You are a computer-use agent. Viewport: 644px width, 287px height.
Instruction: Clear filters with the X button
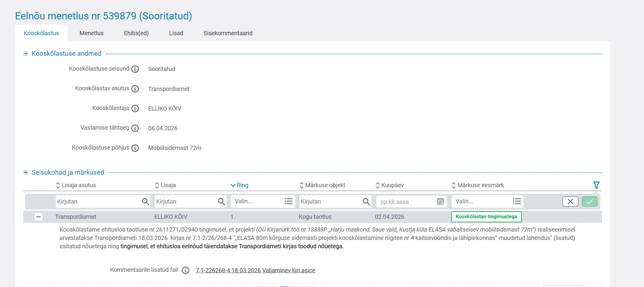[570, 201]
